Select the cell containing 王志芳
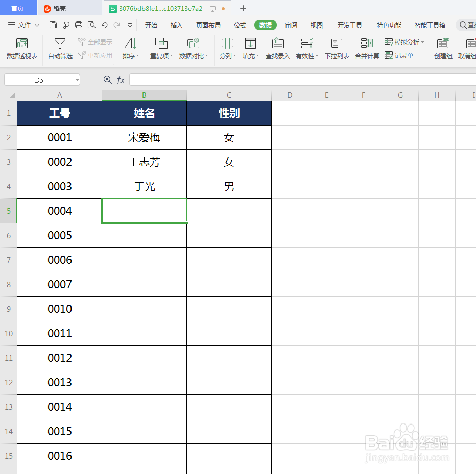 pos(144,162)
